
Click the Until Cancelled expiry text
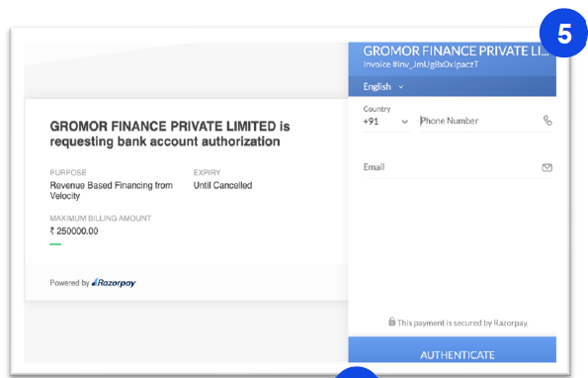click(x=222, y=185)
